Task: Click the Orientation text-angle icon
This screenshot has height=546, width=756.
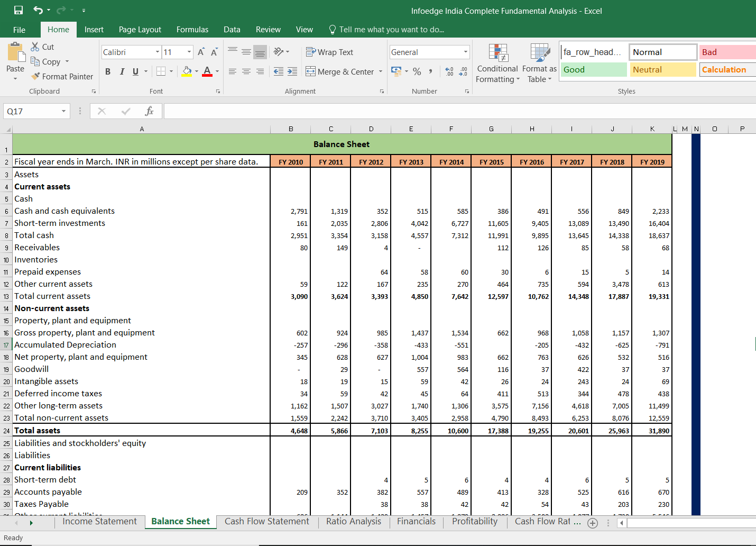Action: [x=279, y=52]
